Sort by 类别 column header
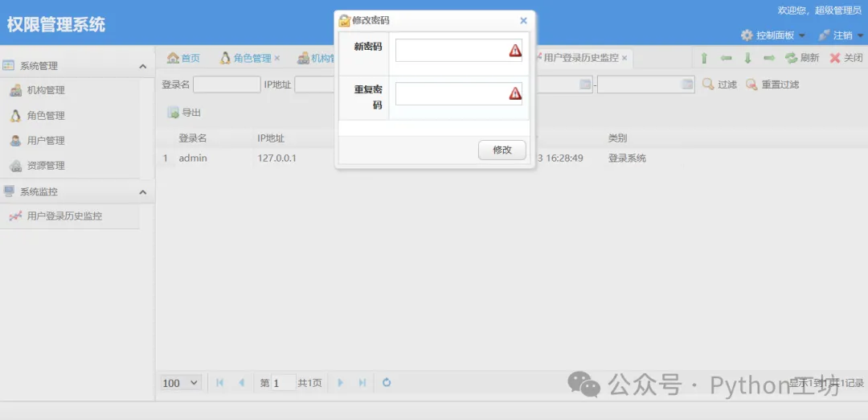The image size is (868, 420). click(618, 138)
